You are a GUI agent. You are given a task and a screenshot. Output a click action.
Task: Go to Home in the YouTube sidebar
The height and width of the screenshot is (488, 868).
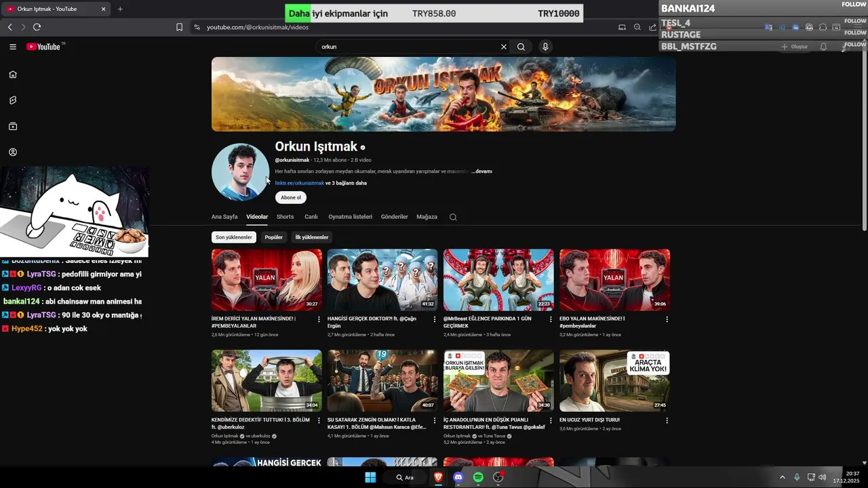(x=13, y=75)
